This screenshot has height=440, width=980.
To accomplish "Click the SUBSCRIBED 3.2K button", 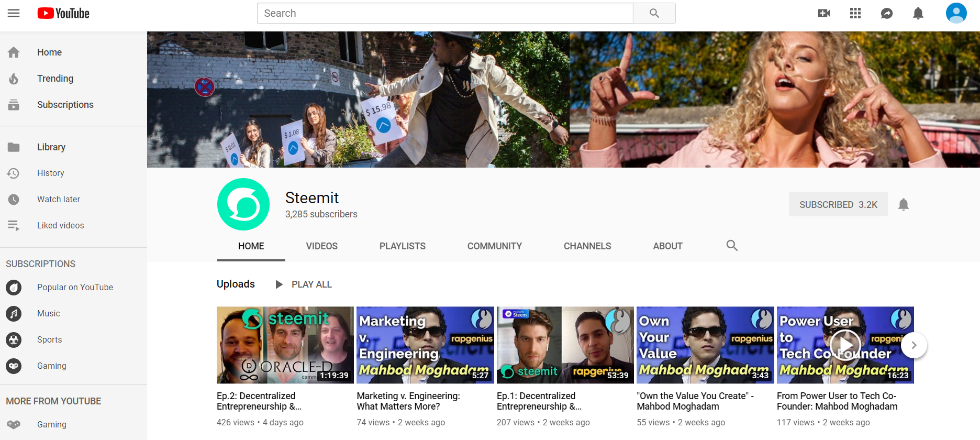I will point(838,204).
